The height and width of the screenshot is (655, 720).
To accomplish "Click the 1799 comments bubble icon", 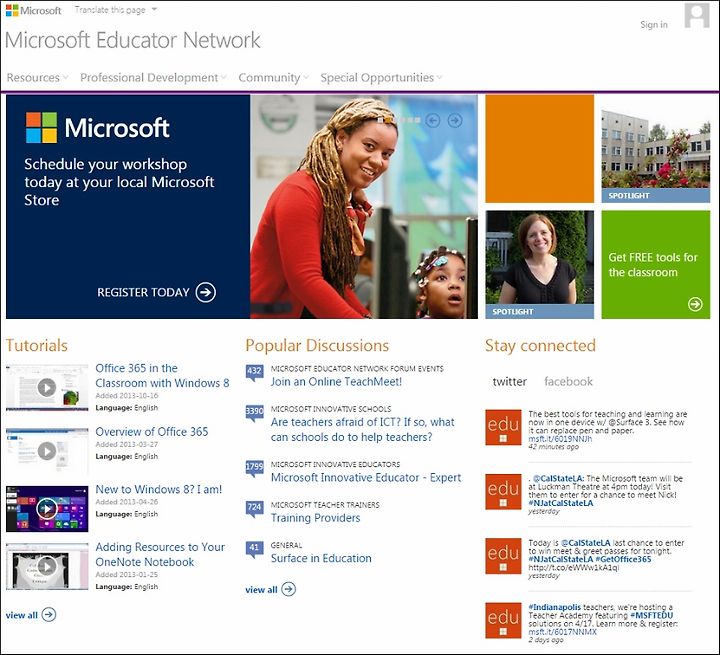I will point(254,469).
